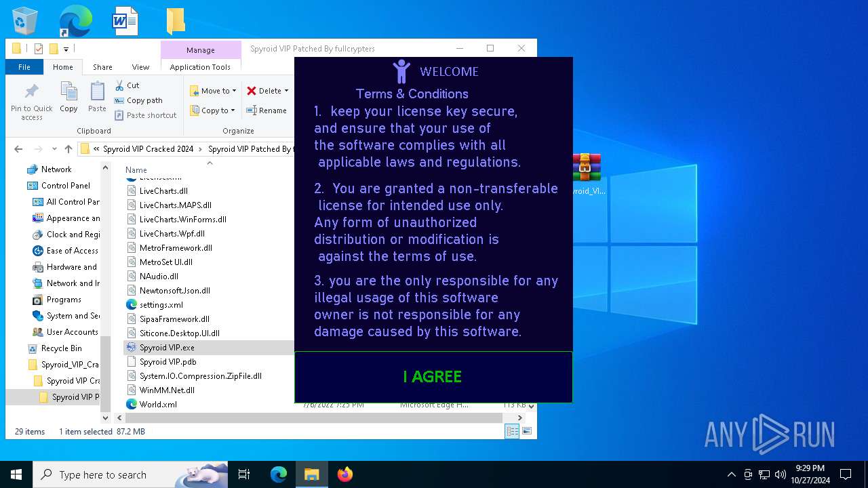Viewport: 868px width, 488px height.
Task: Click File Explorer taskbar icon
Action: 312,474
